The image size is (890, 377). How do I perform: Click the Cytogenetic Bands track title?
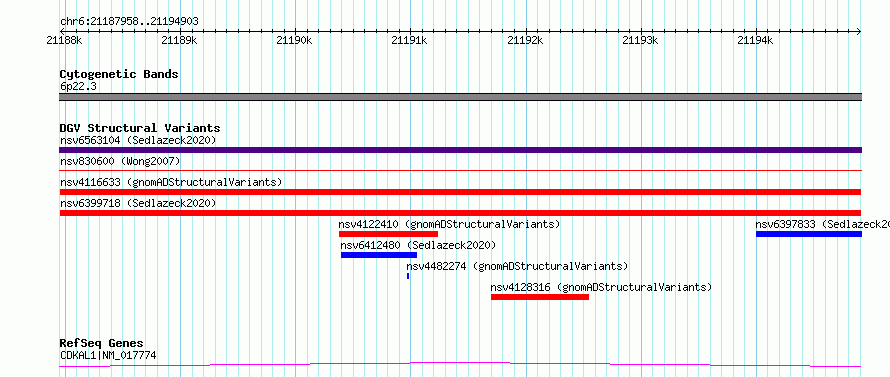[119, 74]
